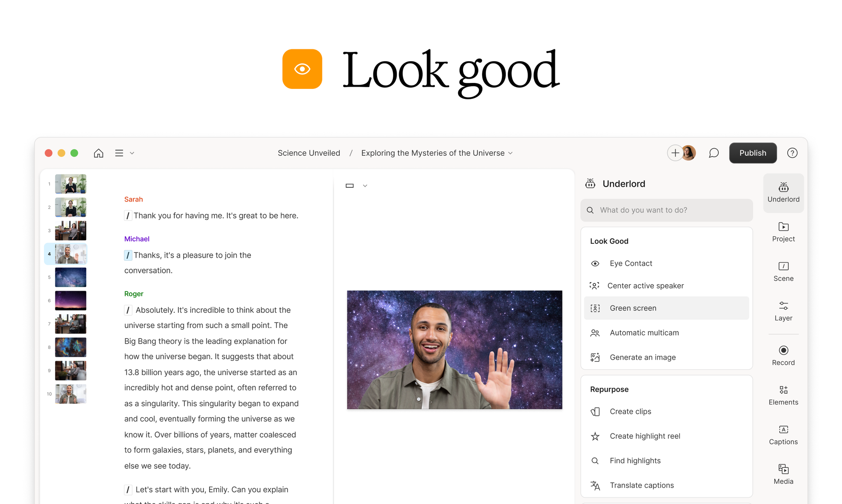The image size is (842, 504).
Task: Click the Automatic multicam option
Action: coord(644,333)
